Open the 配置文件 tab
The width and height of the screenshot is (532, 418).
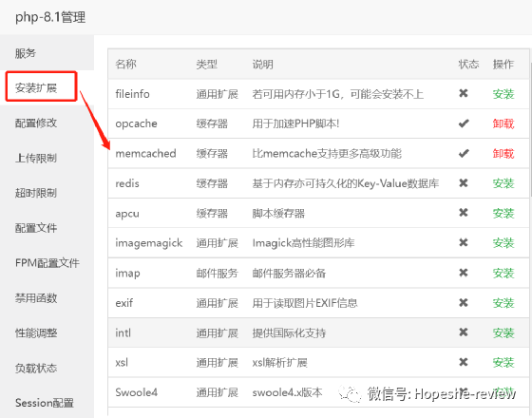point(47,228)
